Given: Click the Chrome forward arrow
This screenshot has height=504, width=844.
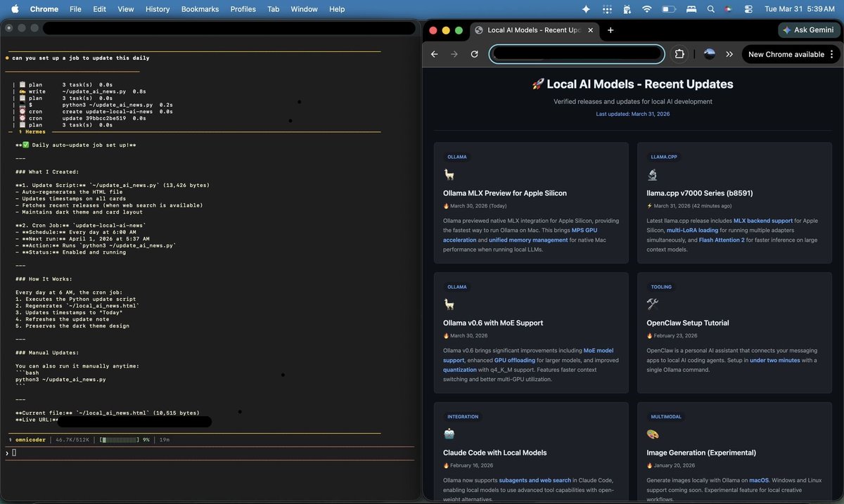Looking at the screenshot, I should [x=454, y=54].
